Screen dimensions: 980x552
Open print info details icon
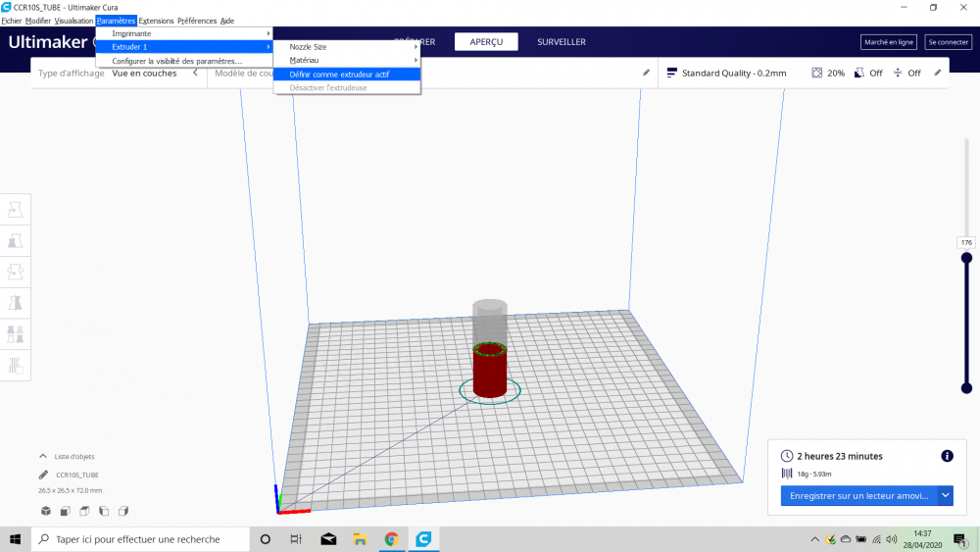pos(947,456)
